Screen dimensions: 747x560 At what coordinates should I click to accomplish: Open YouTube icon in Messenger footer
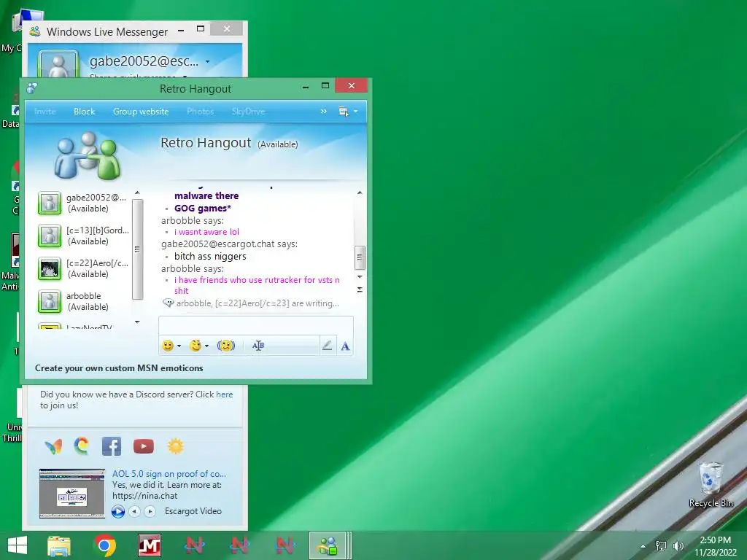coord(144,447)
